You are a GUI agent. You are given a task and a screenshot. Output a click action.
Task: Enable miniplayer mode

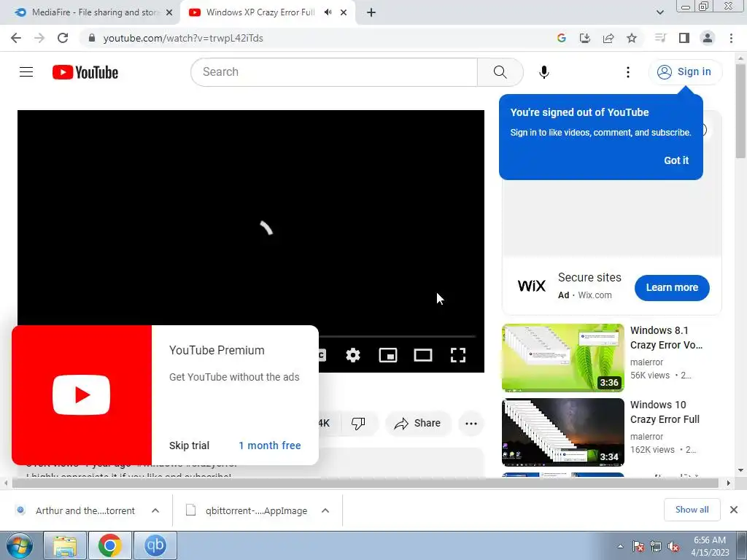click(x=388, y=355)
